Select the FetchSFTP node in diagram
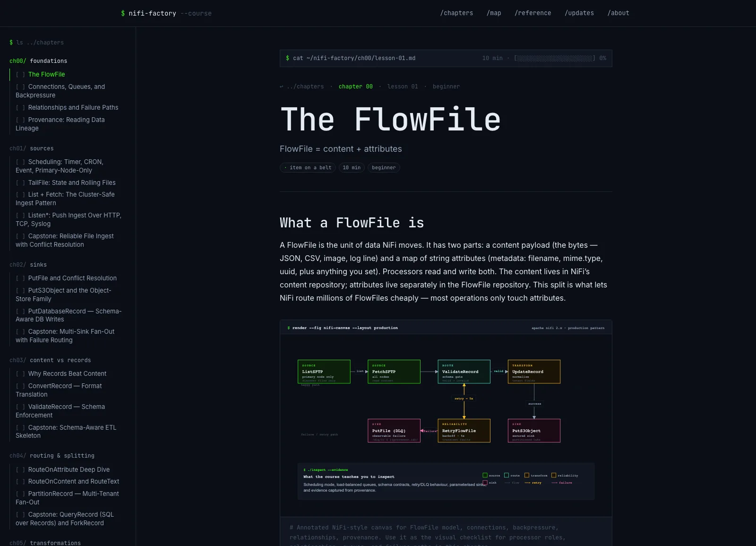Screen dimensions: 756x546 click(394, 372)
